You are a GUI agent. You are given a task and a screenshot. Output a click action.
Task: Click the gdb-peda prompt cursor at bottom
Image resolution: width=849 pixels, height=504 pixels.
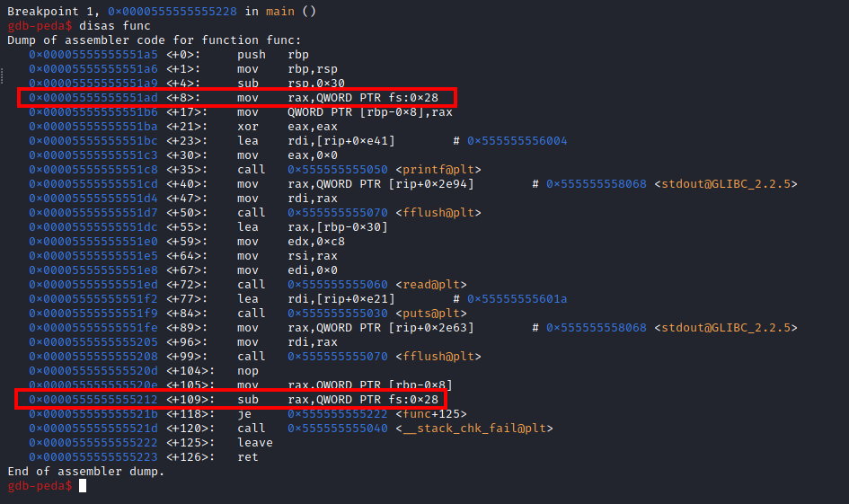(x=83, y=486)
